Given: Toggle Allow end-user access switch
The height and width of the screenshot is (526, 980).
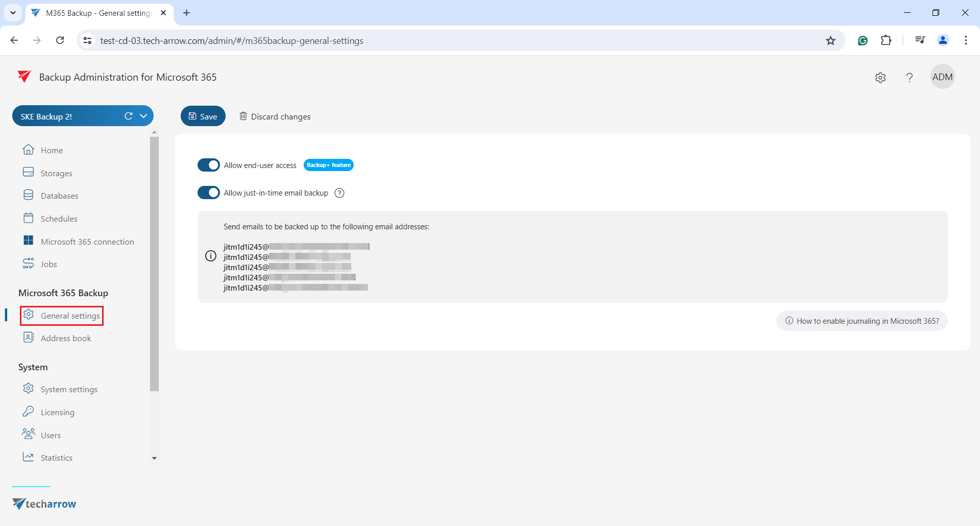Looking at the screenshot, I should 209,165.
